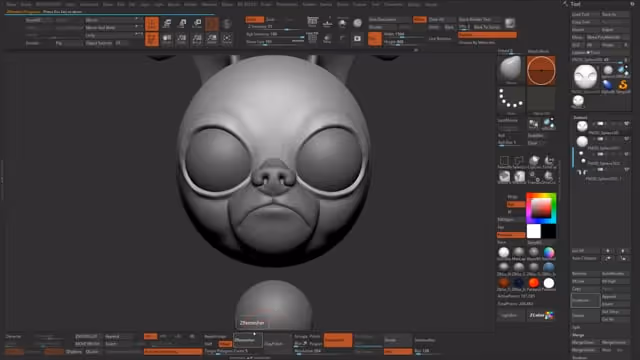Click the grey sphere icon right of the transform icons

pyautogui.click(x=227, y=24)
